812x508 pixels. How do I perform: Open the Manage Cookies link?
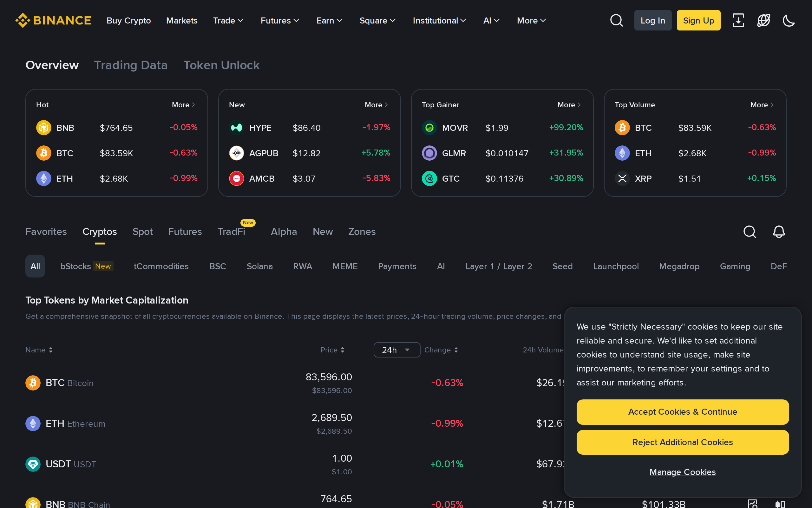click(683, 472)
